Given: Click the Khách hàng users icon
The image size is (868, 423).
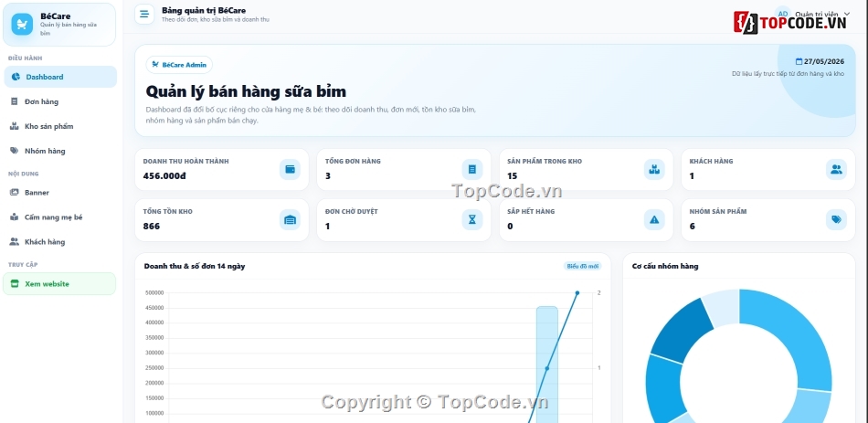Looking at the screenshot, I should pos(15,241).
